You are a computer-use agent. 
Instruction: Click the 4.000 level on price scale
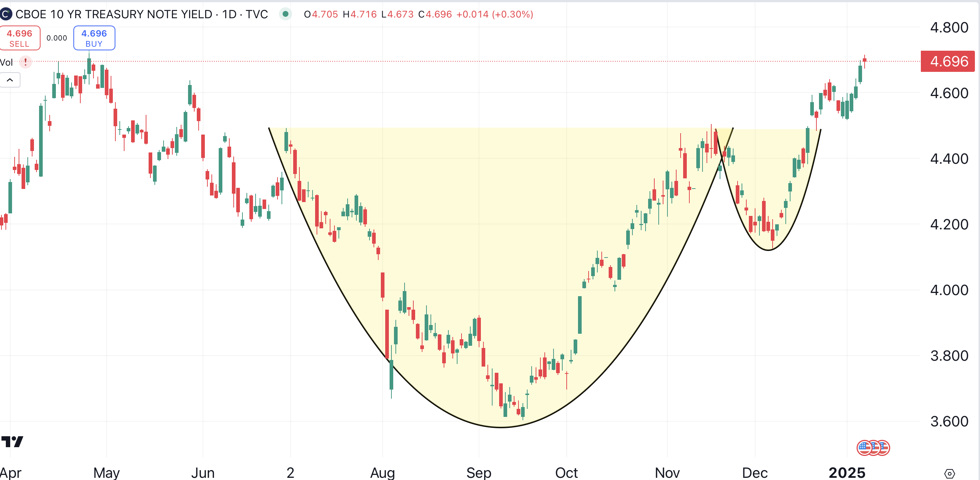pyautogui.click(x=949, y=290)
